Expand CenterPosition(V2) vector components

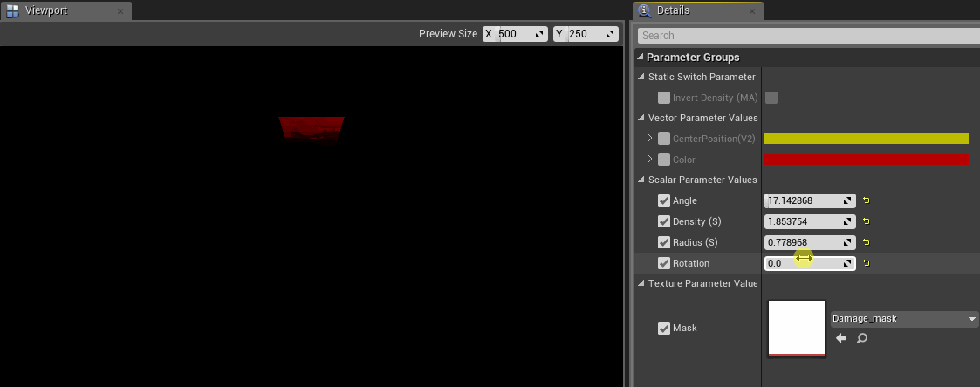(649, 138)
